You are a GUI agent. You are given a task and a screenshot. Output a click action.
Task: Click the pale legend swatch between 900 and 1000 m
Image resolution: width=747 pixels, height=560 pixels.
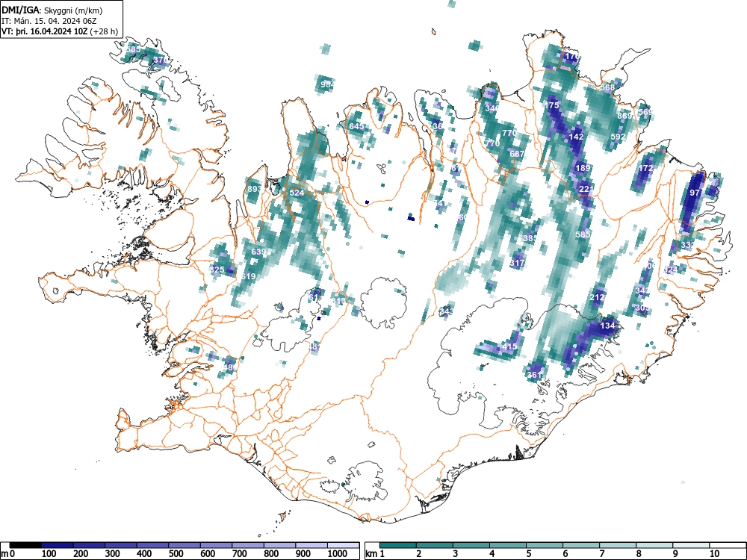311,545
